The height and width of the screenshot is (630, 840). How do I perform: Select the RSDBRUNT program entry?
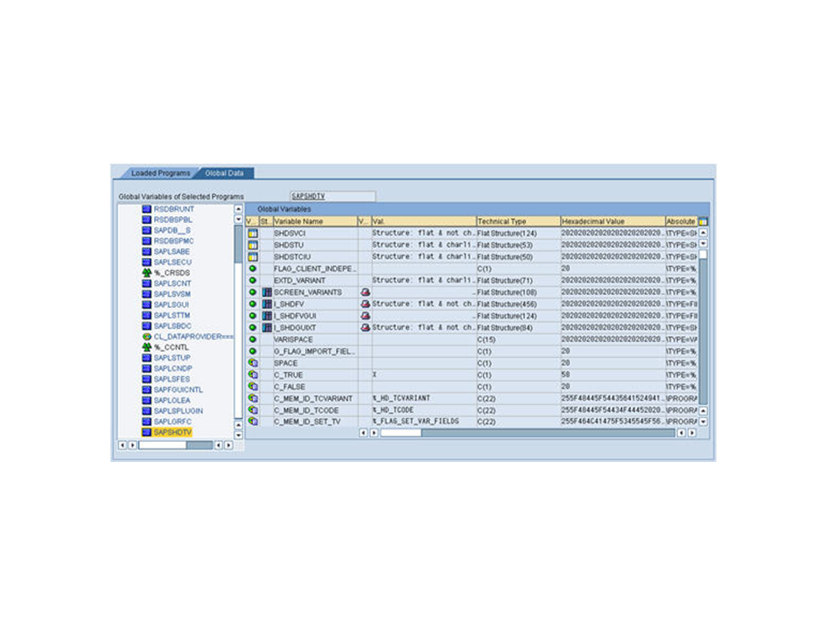173,209
